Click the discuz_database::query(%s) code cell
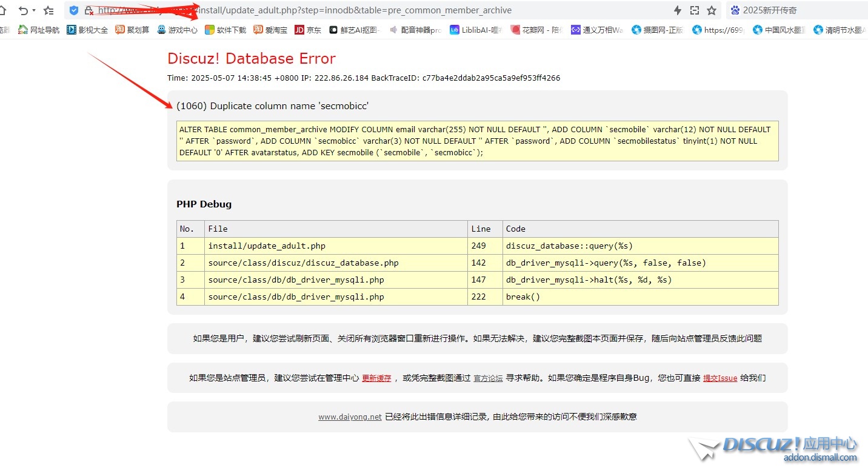868x473 pixels. tap(641, 246)
